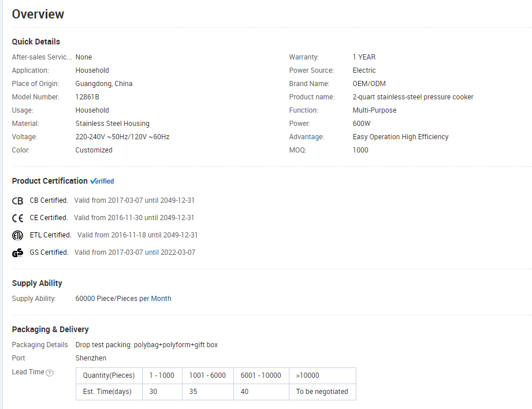Click the Quick Details heading

point(36,42)
